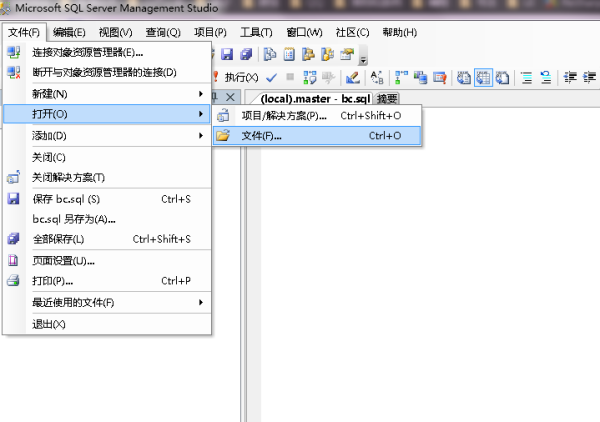
Task: Select 文件(F)... Ctrl+O in the open submenu
Action: 317,135
